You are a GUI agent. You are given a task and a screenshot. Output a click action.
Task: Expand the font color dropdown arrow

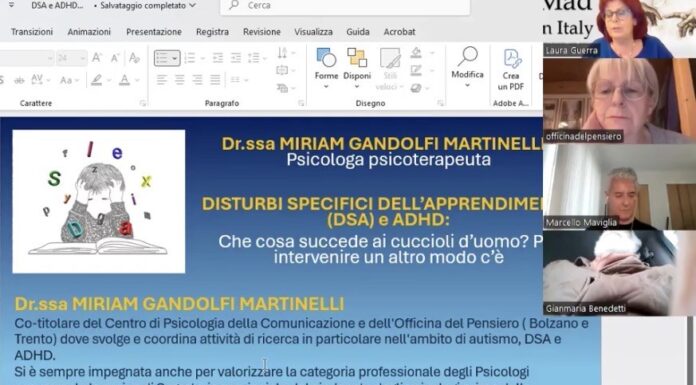[137, 80]
